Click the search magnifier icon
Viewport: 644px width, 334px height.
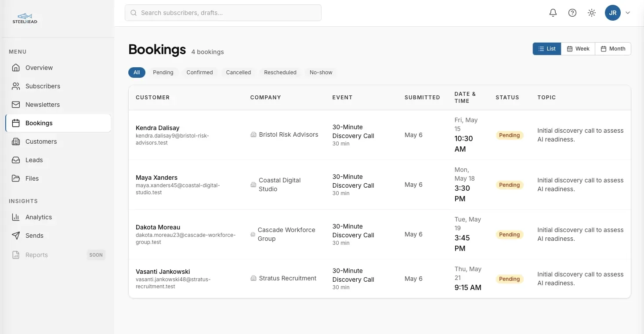(x=134, y=13)
